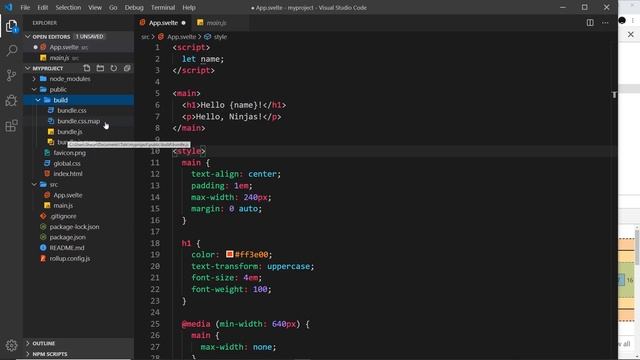Click the New Folder icon in MYPROJECT header

click(100, 68)
